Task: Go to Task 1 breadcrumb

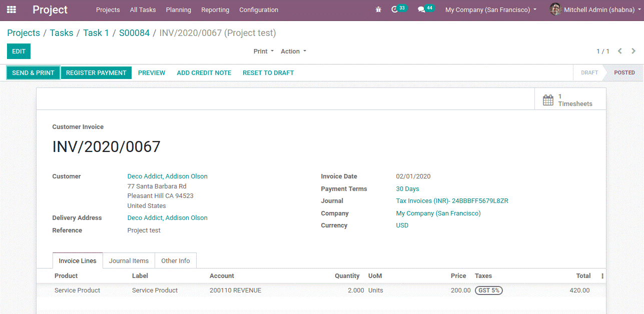Action: [96, 33]
